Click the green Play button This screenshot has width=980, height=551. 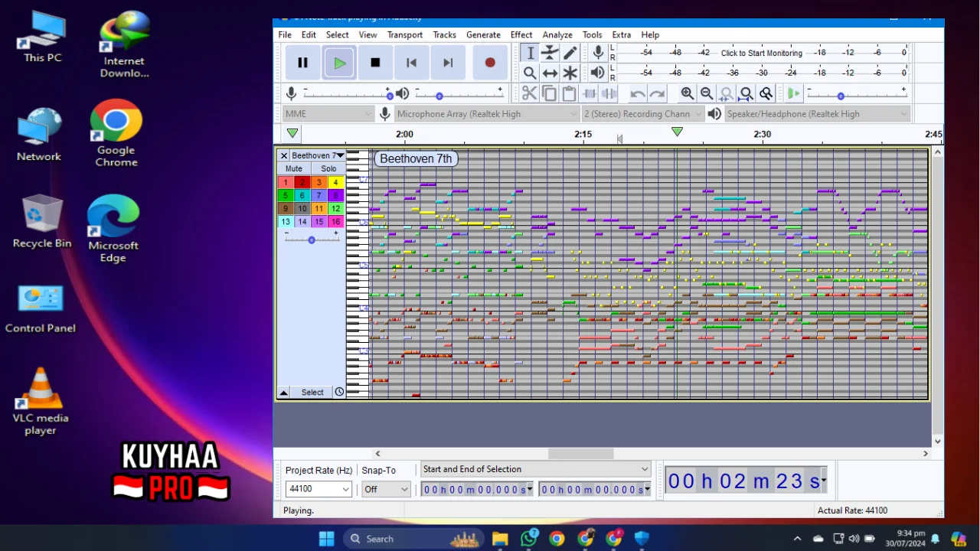[339, 63]
